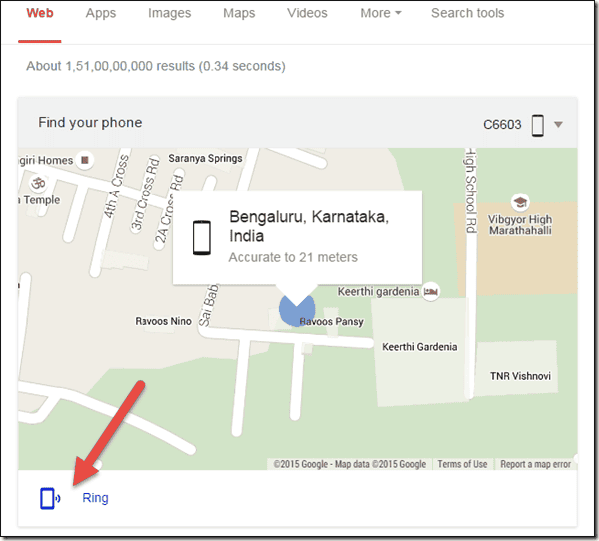Expand the device selector dropdown arrow

(x=558, y=125)
